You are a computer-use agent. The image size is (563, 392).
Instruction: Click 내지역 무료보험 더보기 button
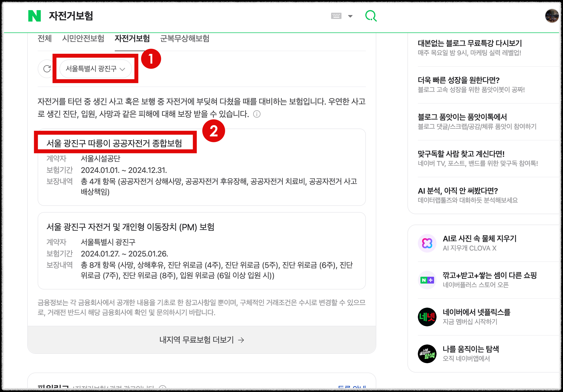point(202,340)
